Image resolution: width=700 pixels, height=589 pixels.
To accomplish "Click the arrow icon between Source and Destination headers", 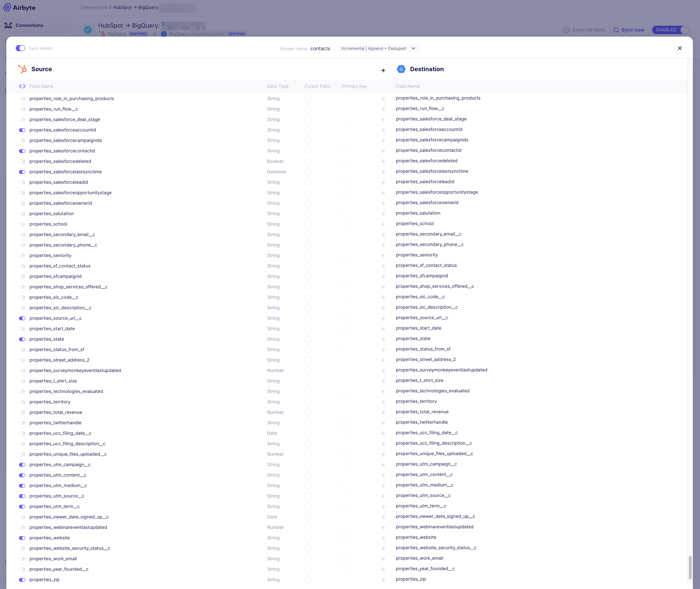I will point(383,70).
